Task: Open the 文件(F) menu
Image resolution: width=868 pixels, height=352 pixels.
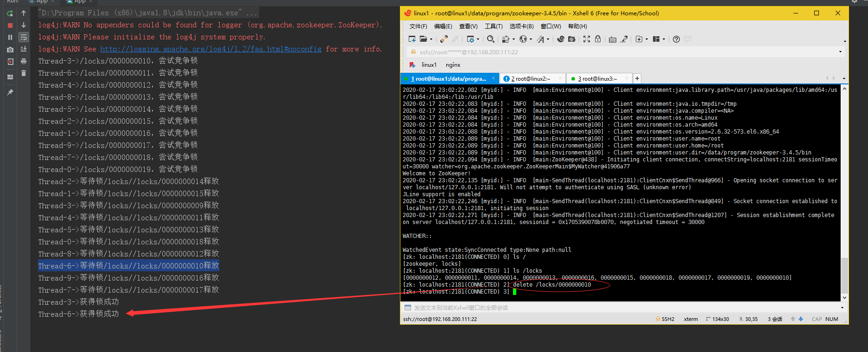Action: (x=418, y=26)
